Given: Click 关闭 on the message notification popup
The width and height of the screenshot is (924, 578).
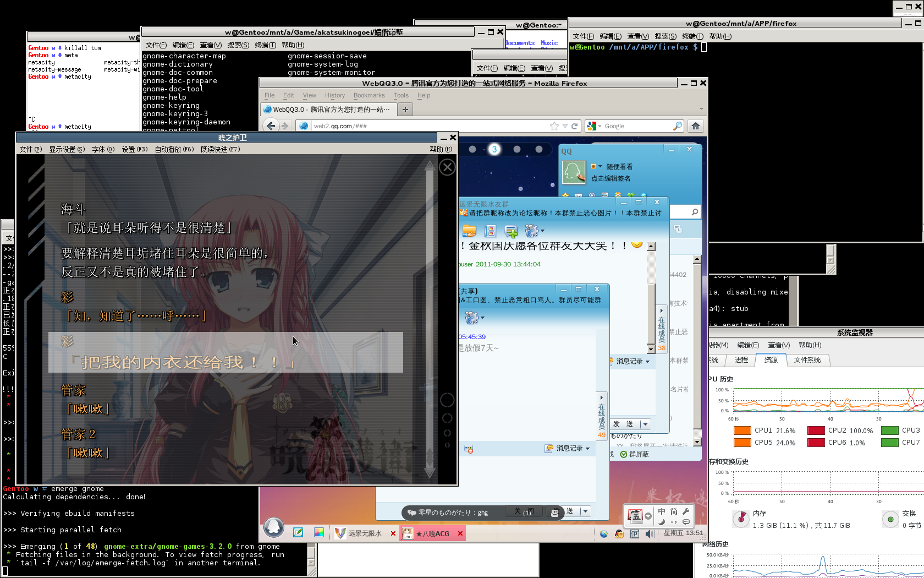Looking at the screenshot, I should coord(524,511).
